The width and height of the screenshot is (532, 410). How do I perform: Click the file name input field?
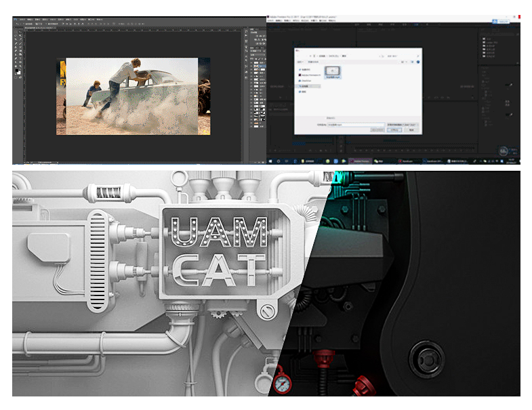tap(355, 125)
